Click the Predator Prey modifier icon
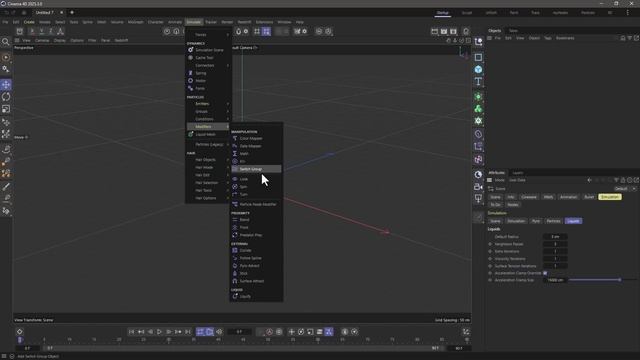The image size is (640, 360). pyautogui.click(x=235, y=235)
